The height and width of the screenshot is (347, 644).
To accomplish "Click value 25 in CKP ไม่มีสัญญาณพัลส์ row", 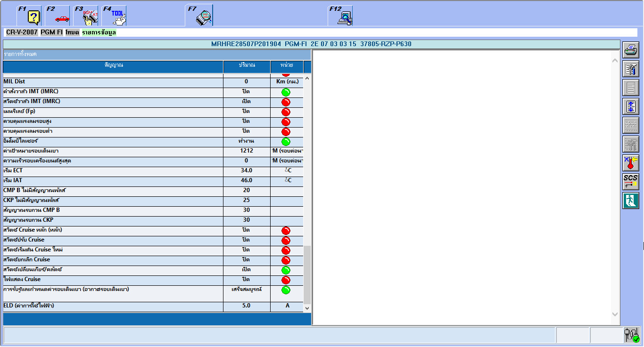I will [247, 200].
